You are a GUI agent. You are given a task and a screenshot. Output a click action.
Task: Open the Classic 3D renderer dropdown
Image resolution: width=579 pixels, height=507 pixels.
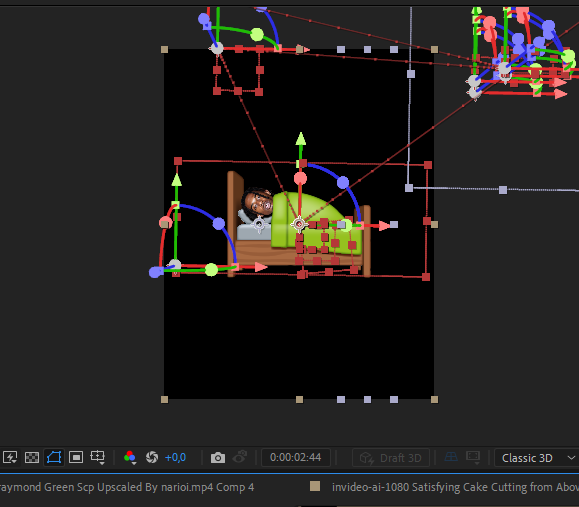(537, 458)
